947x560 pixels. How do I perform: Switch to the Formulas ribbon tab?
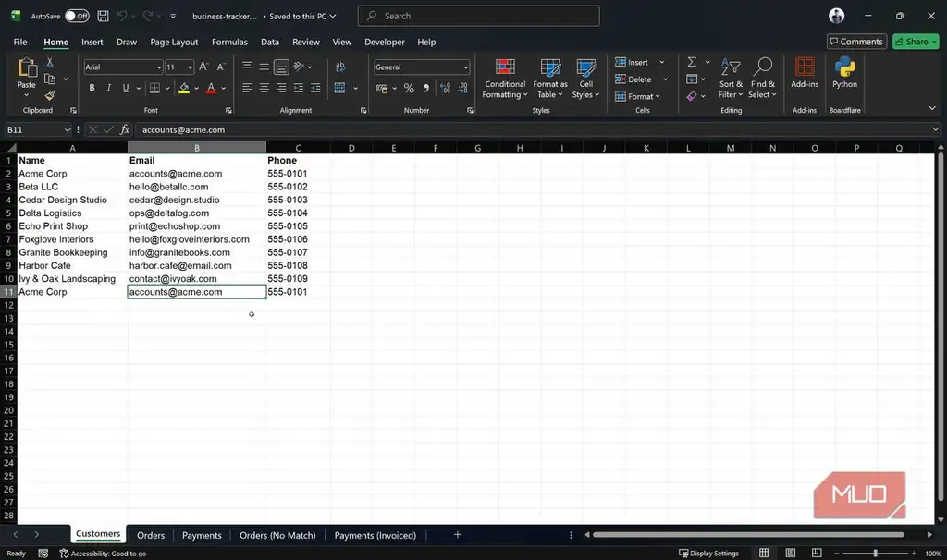[x=229, y=42]
